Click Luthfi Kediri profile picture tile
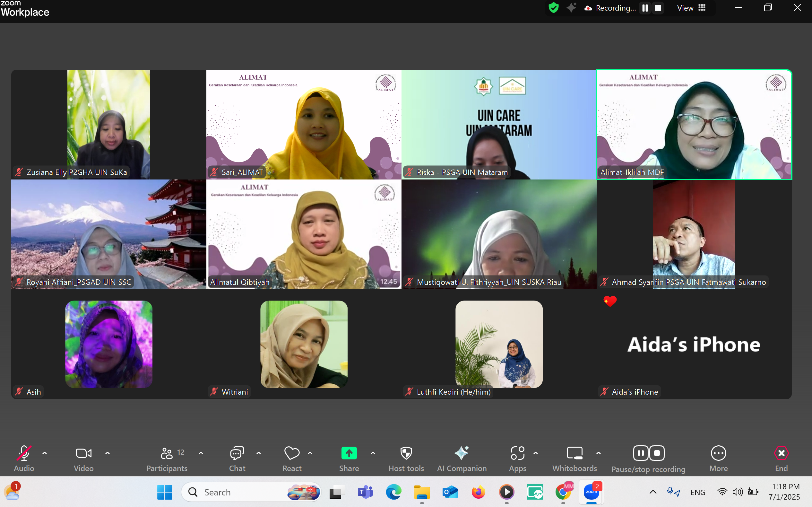 [x=499, y=344]
